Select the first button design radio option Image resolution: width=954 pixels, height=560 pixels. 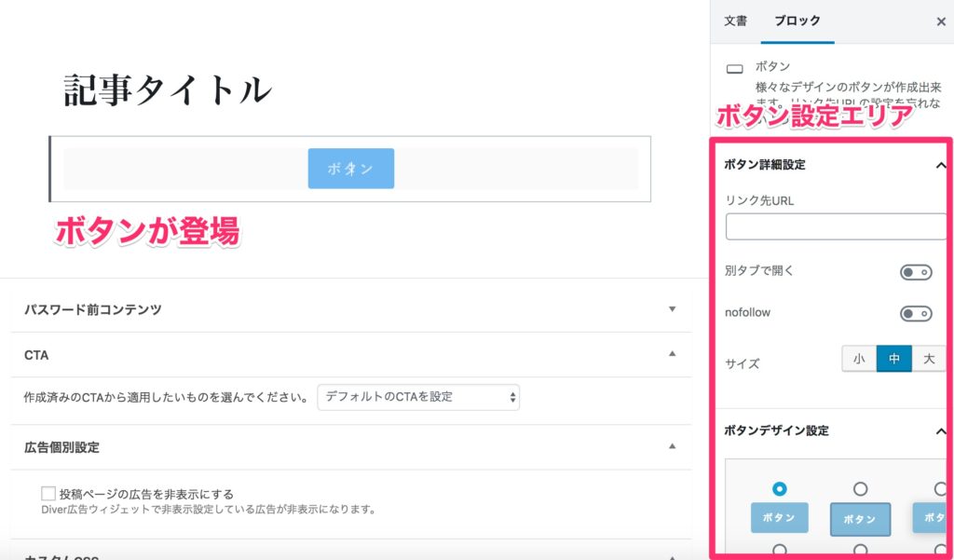(x=780, y=489)
